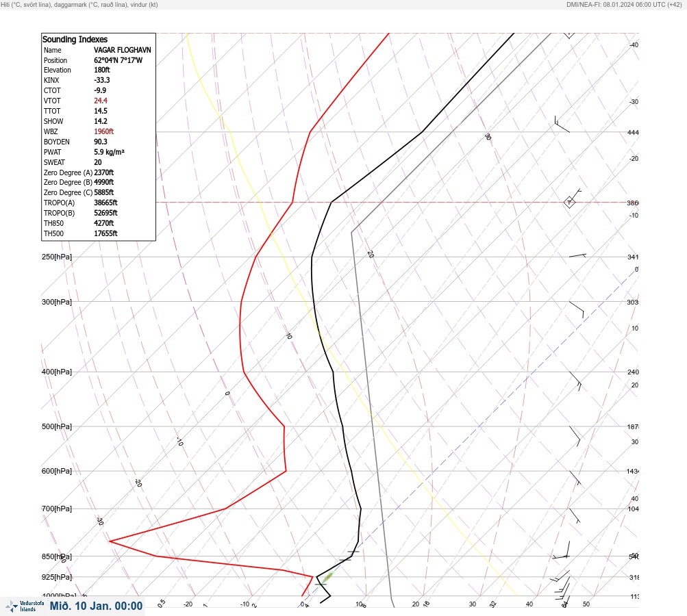
Task: Click the Zero Degree (A) value 2370ft
Action: [104, 172]
